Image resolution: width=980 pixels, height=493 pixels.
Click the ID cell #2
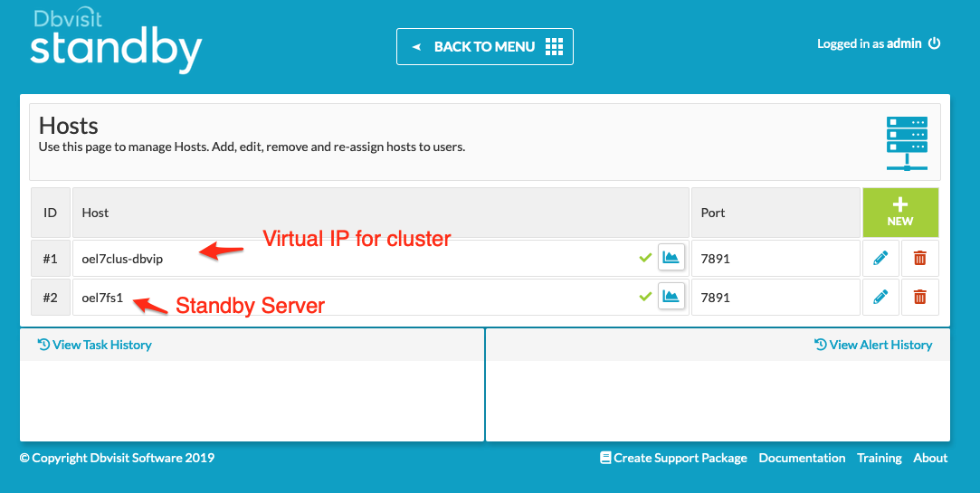click(x=51, y=297)
